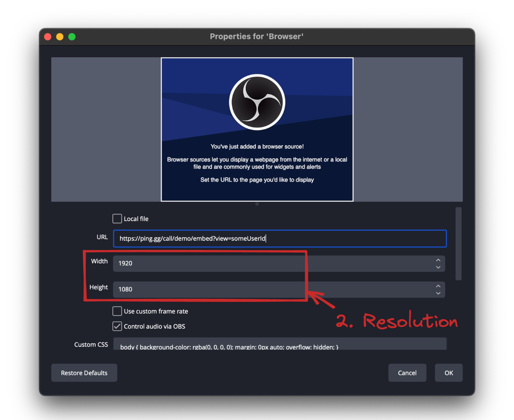Decrement Width using the down arrow
The image size is (514, 420).
pyautogui.click(x=438, y=268)
